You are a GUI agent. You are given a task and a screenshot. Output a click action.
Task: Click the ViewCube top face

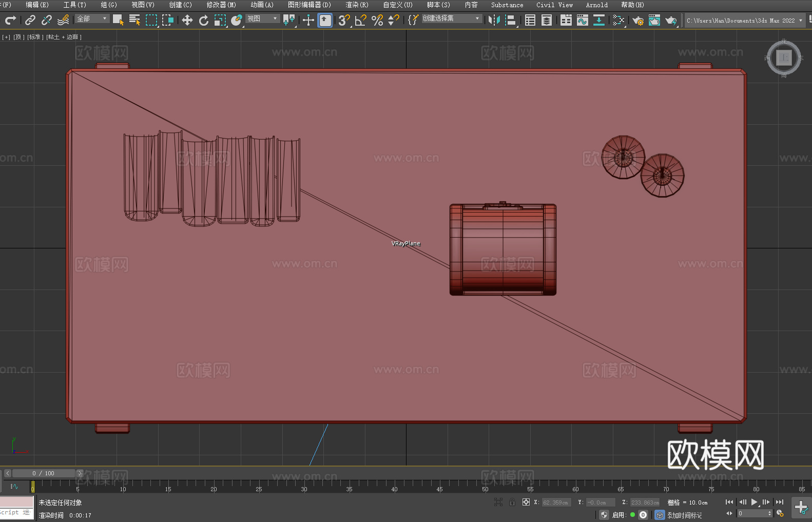click(x=784, y=57)
